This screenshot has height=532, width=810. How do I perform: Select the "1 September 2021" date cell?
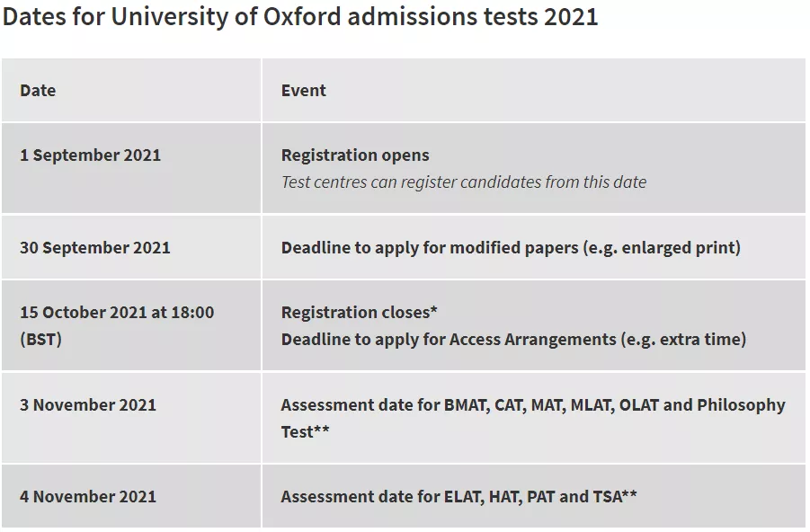[x=90, y=155]
